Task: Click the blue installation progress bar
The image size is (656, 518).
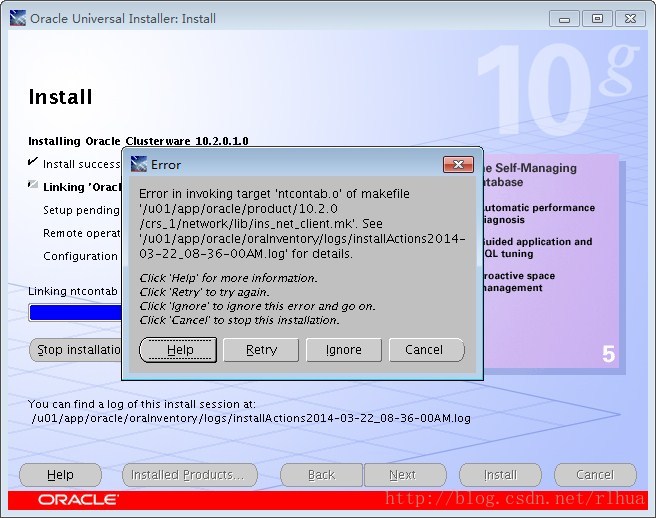Action: pyautogui.click(x=76, y=313)
